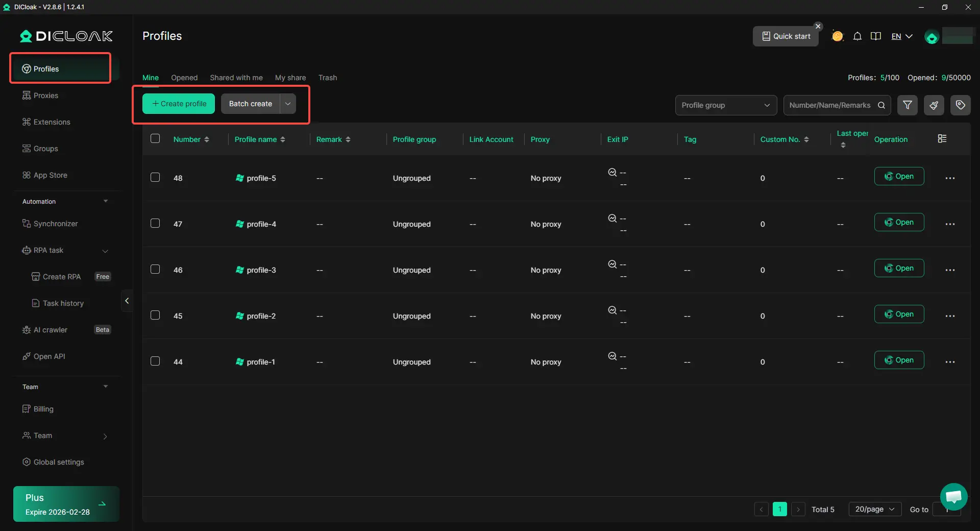Viewport: 980px width, 531px height.
Task: Tick the checkbox for profile-1 row
Action: 155,361
